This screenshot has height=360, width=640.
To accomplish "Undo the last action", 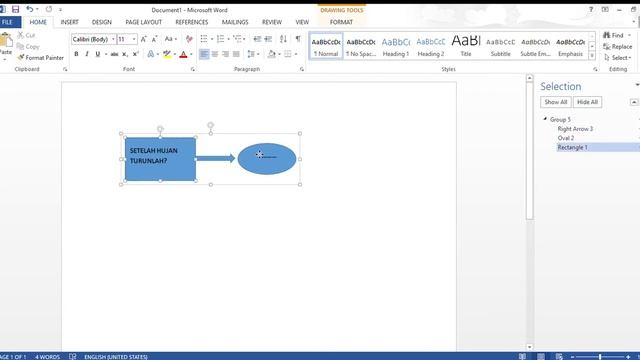I will pos(29,9).
